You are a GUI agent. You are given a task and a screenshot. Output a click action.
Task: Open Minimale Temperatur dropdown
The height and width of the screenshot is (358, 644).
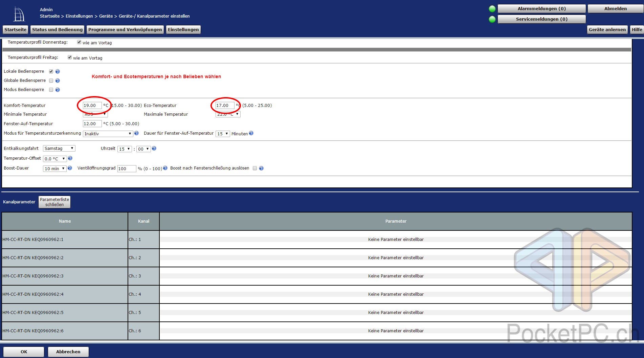(x=95, y=114)
